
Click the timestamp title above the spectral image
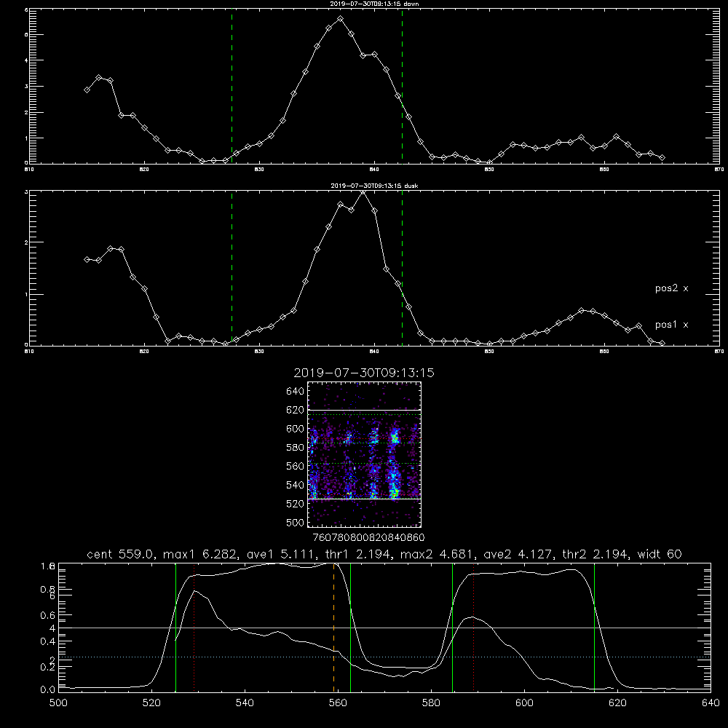364,373
